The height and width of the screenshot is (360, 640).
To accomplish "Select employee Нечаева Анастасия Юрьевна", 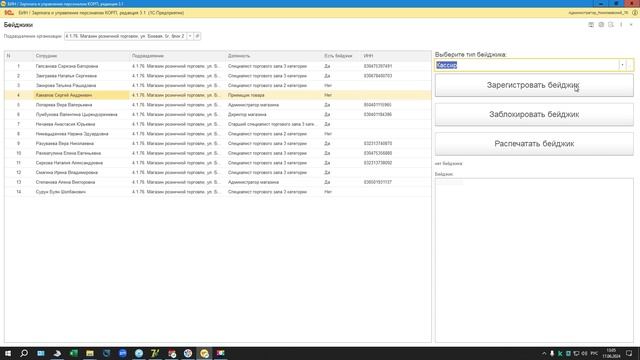I will pos(65,124).
